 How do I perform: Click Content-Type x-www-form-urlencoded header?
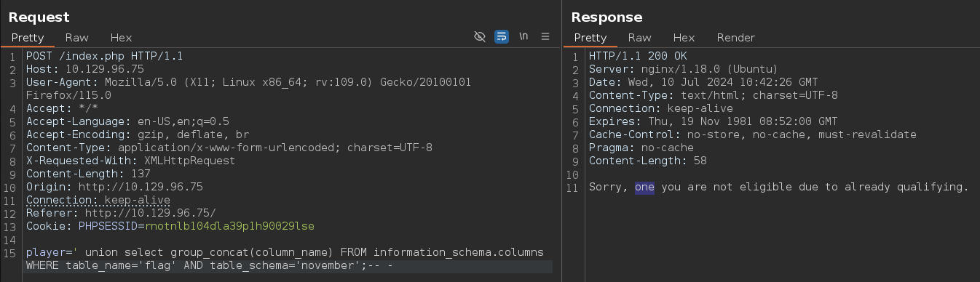tap(229, 148)
